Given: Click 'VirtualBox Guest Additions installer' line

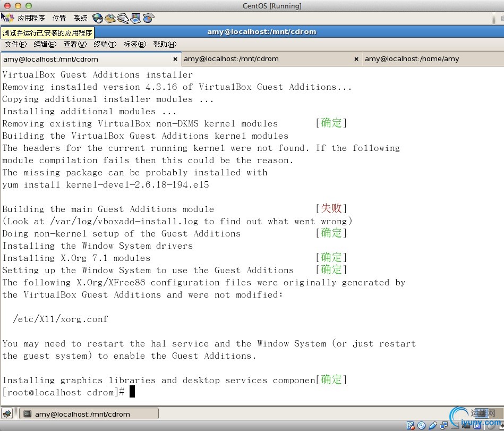Looking at the screenshot, I should point(98,74).
